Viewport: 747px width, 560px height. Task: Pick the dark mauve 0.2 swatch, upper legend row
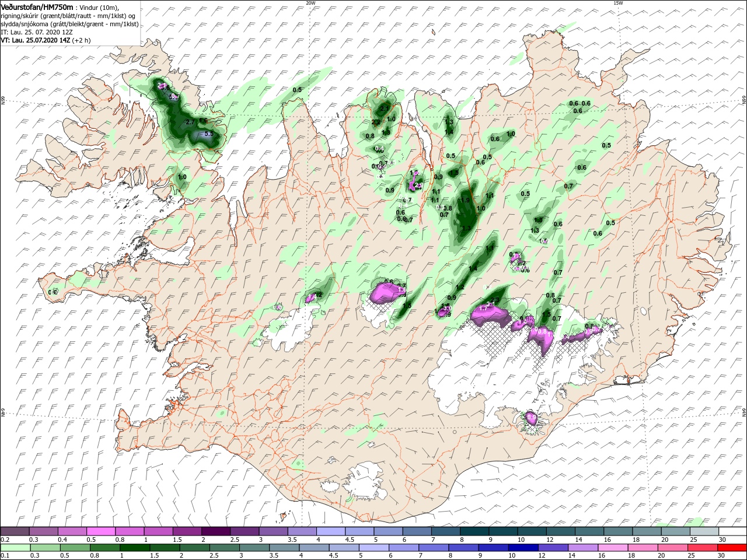coord(15,531)
